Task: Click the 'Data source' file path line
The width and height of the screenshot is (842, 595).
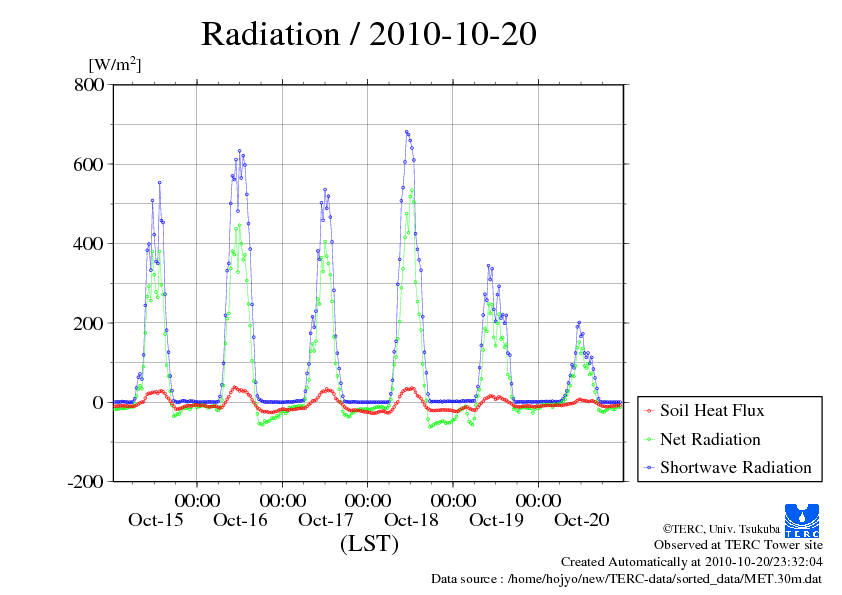Action: [x=627, y=579]
